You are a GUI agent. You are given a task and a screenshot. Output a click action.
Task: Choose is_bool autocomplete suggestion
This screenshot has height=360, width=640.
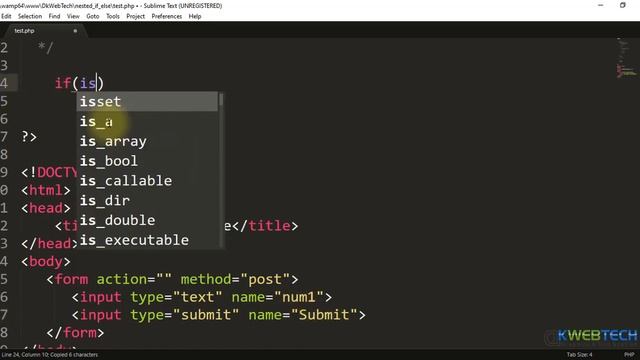(147, 161)
